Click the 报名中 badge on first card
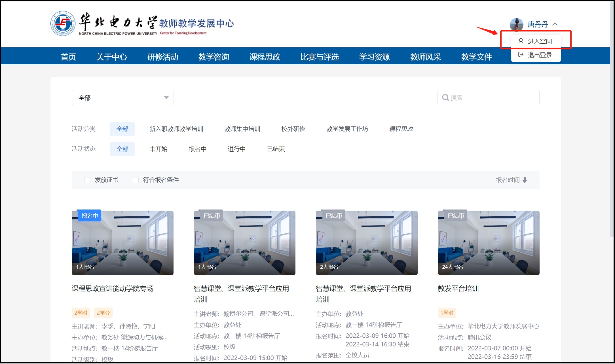 tap(90, 216)
